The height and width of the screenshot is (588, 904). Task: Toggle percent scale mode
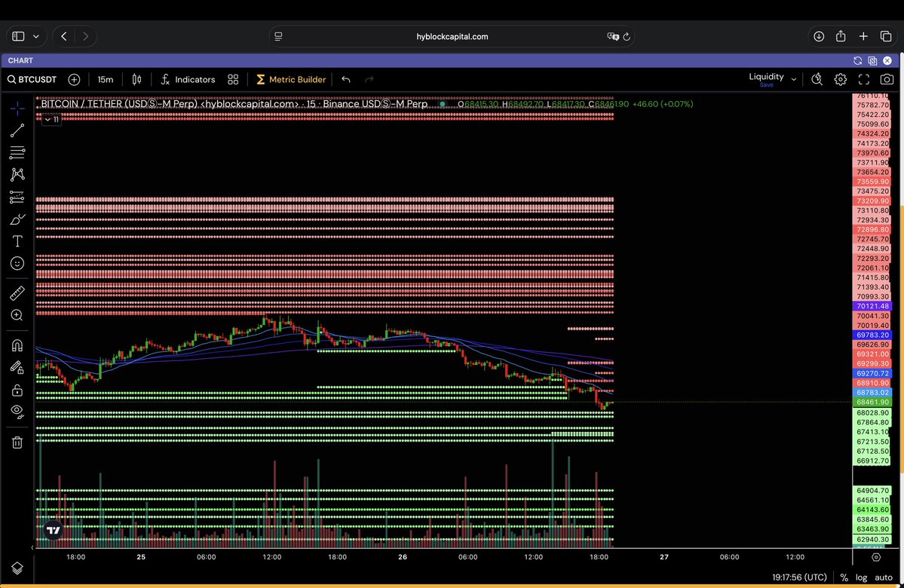click(844, 577)
